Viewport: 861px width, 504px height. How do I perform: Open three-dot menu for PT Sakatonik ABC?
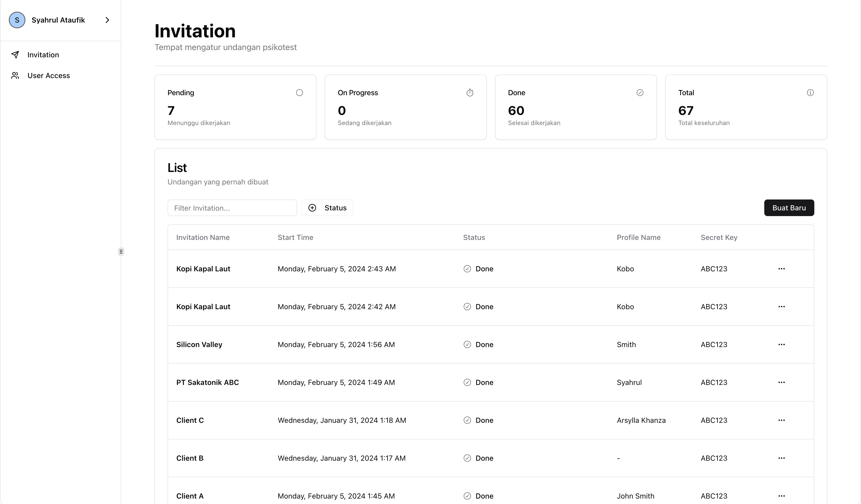click(781, 382)
